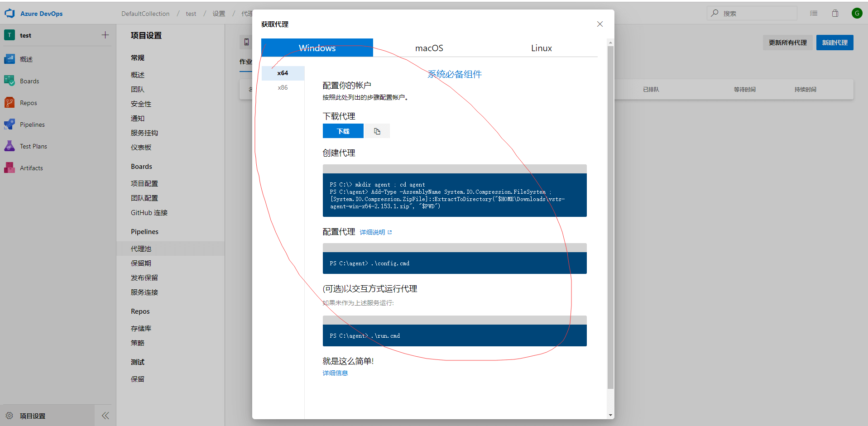
Task: Switch to the Linux tab
Action: coord(541,48)
